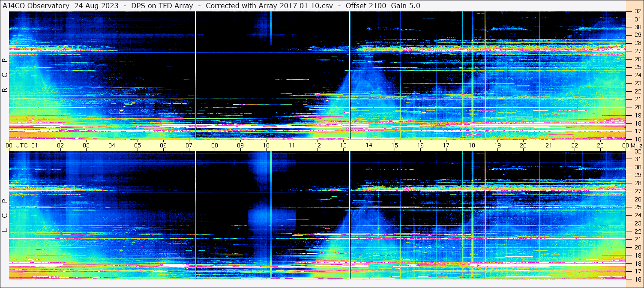Select hour mark 04 on the UTC axis
This screenshot has width=644, height=288.
coord(112,145)
